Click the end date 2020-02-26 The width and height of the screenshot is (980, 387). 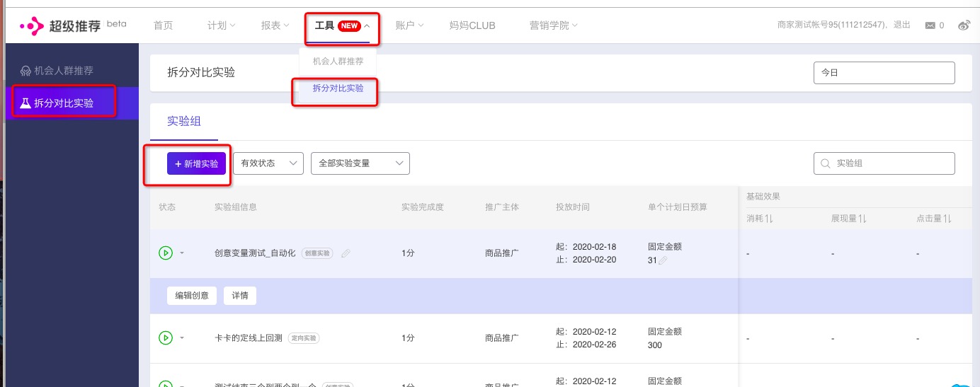point(594,345)
